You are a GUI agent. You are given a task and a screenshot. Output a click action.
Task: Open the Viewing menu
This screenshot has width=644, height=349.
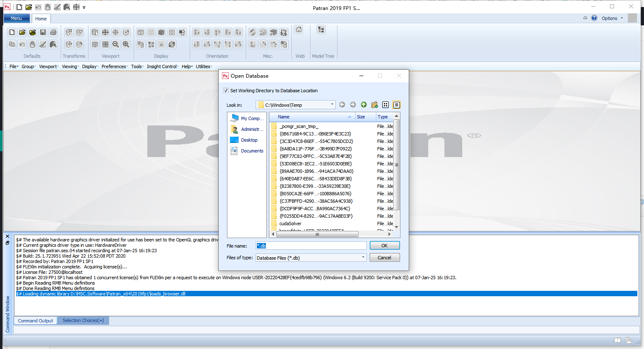point(70,66)
